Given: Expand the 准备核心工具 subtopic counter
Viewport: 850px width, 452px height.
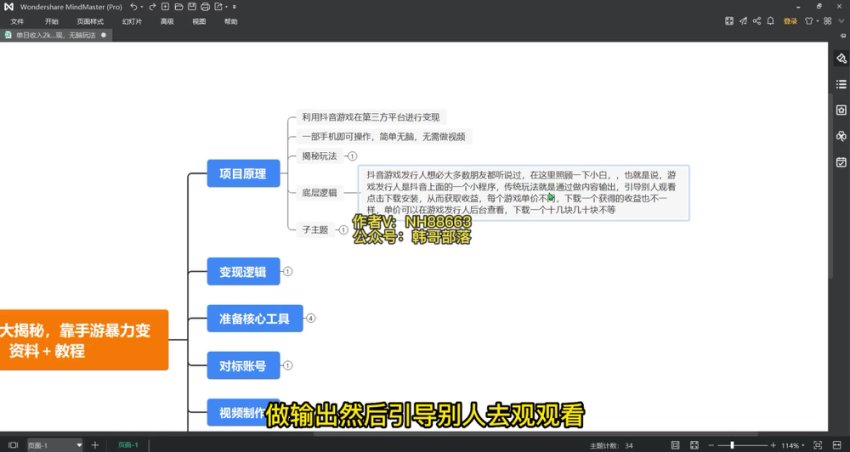Looking at the screenshot, I should [x=310, y=319].
